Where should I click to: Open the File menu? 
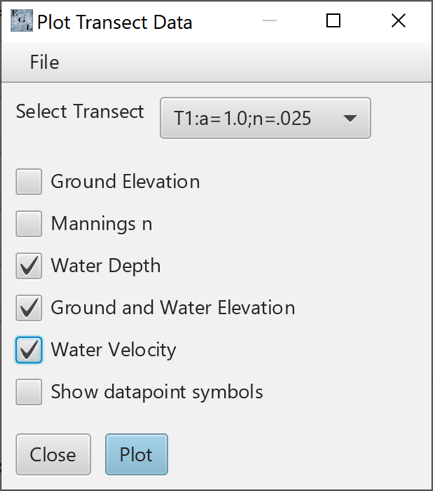pyautogui.click(x=45, y=62)
